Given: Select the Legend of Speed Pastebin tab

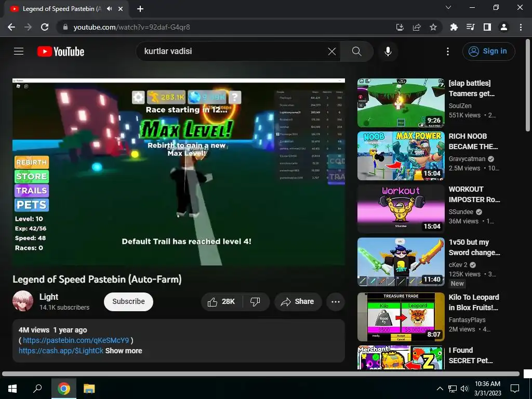Looking at the screenshot, I should click(x=66, y=9).
